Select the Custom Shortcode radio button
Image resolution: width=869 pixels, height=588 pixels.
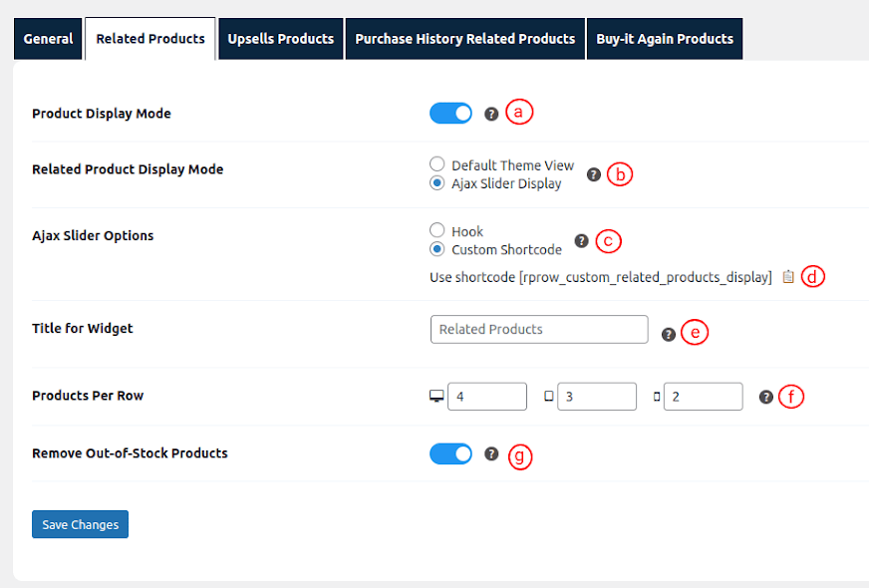click(435, 249)
